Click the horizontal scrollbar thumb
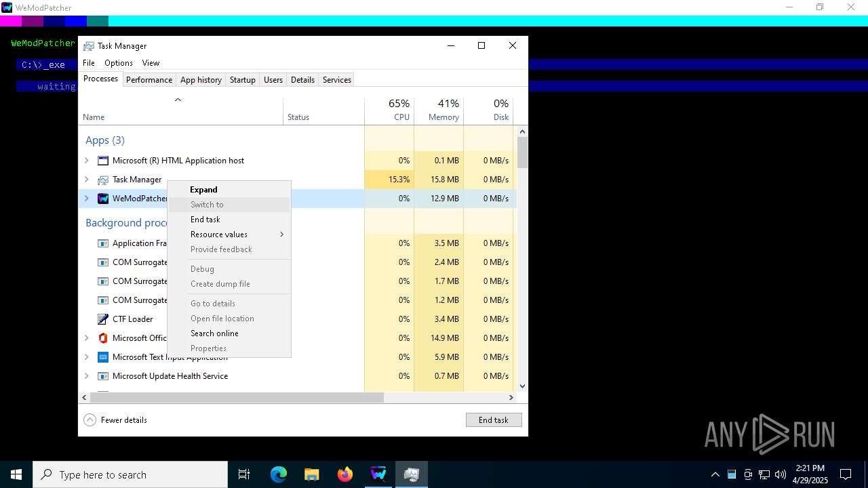Image resolution: width=868 pixels, height=488 pixels. click(x=237, y=398)
